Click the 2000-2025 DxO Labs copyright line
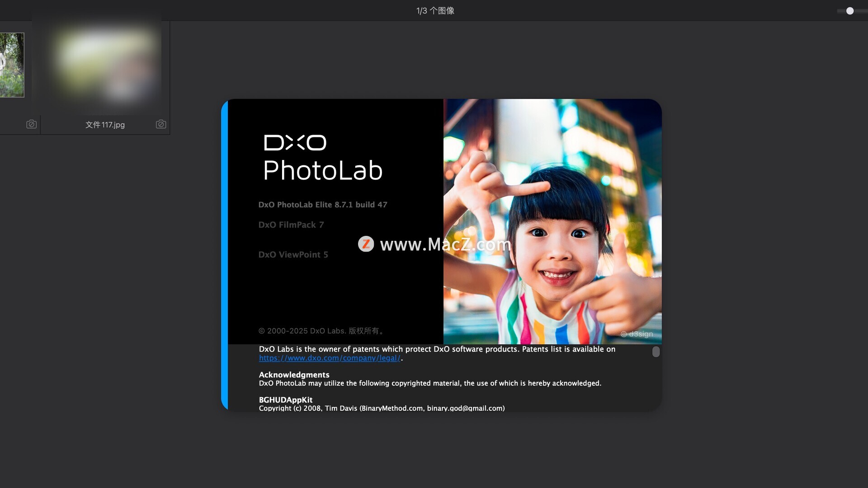The width and height of the screenshot is (868, 488). (x=322, y=331)
